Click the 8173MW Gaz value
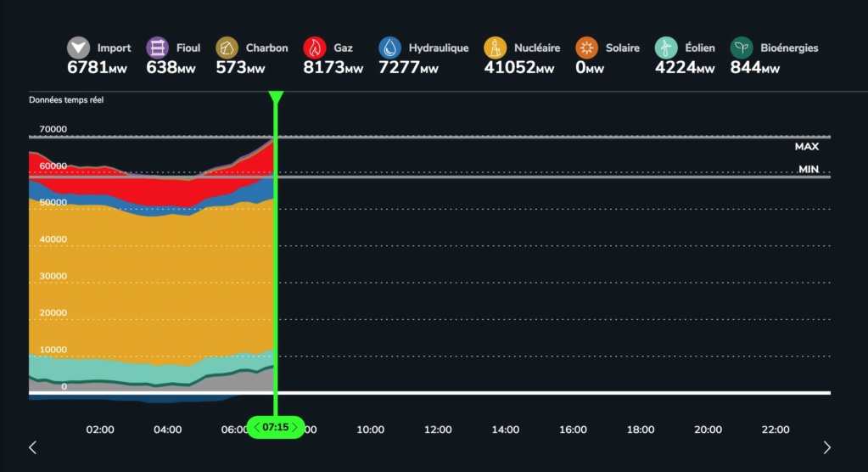The height and width of the screenshot is (472, 868). coord(333,68)
